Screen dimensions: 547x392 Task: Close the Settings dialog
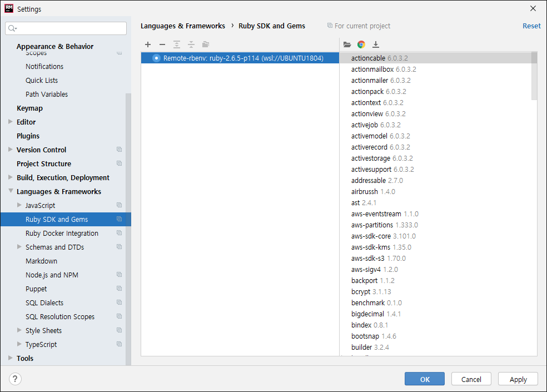coord(533,8)
